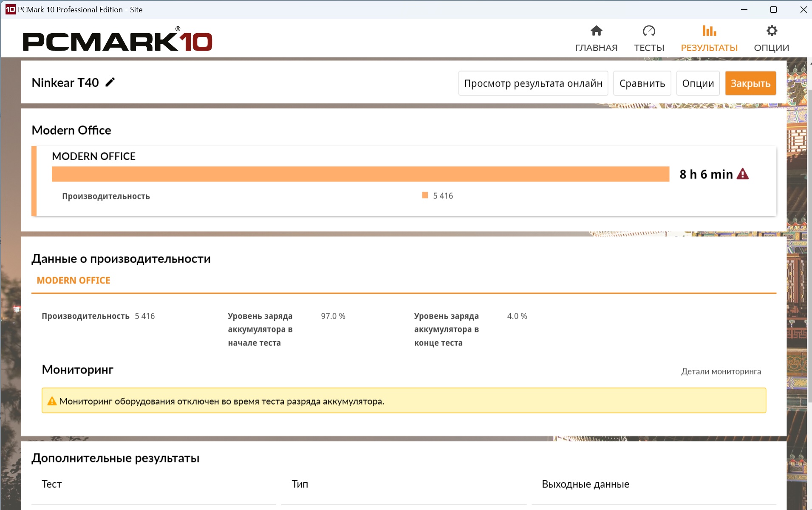Select the РЕЗУЛЬТАТЫ tab
Screen dimensions: 812x510
click(709, 38)
